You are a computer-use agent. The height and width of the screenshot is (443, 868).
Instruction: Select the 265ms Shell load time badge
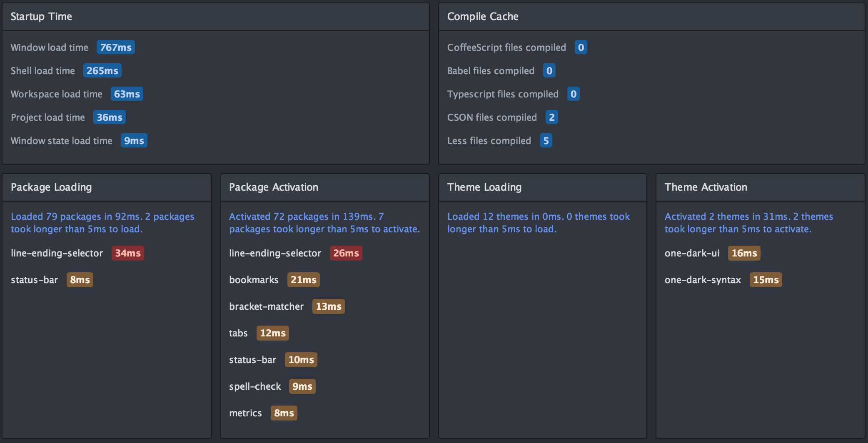(102, 71)
